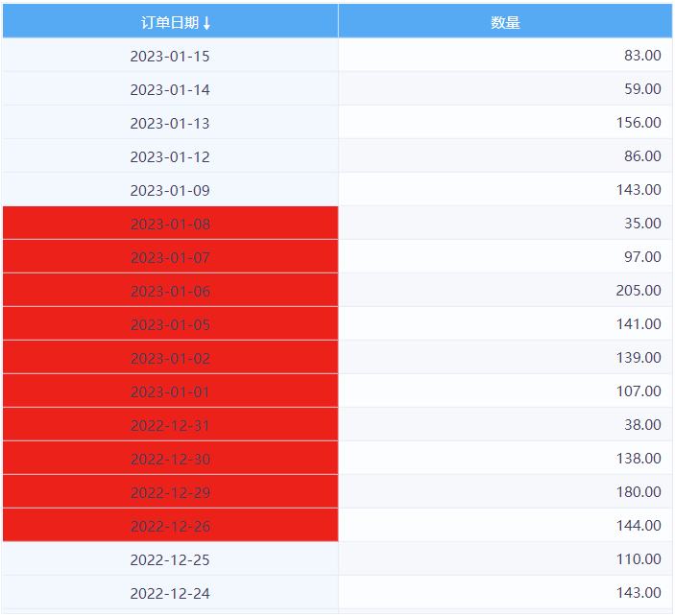Select red-highlighted date 2023-01-07
This screenshot has height=616, width=675.
pyautogui.click(x=170, y=257)
